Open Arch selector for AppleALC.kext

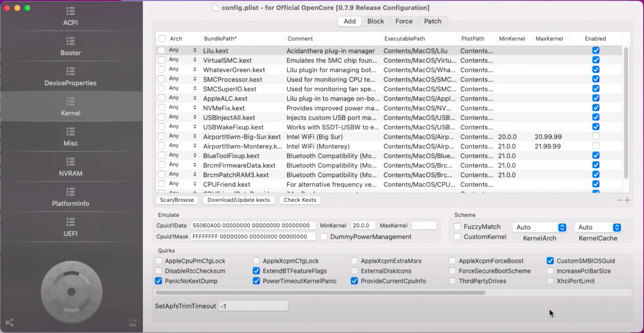coord(183,98)
